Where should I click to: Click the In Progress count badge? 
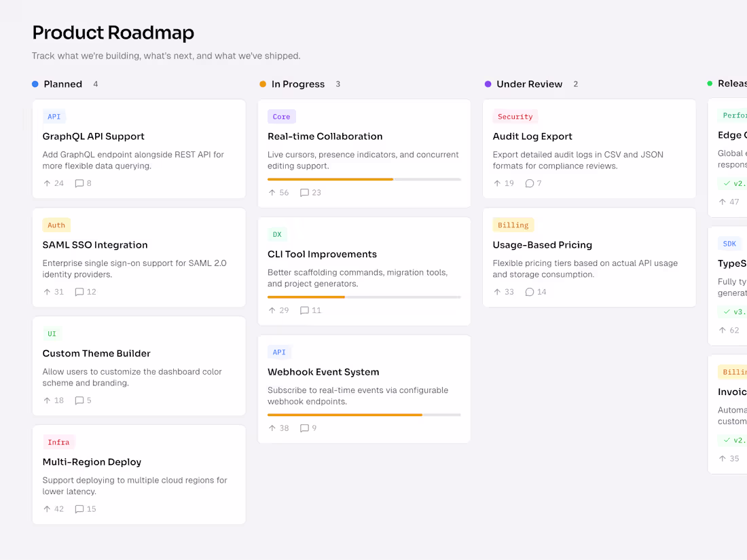(x=338, y=84)
